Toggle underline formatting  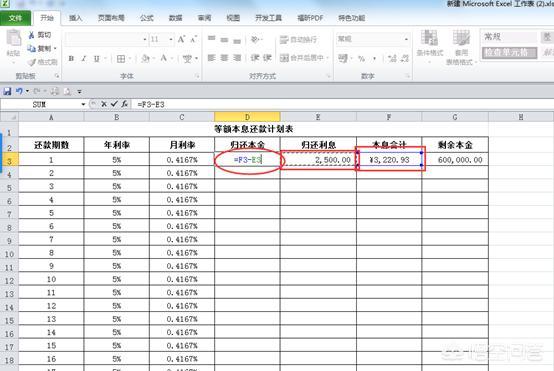tap(96, 59)
